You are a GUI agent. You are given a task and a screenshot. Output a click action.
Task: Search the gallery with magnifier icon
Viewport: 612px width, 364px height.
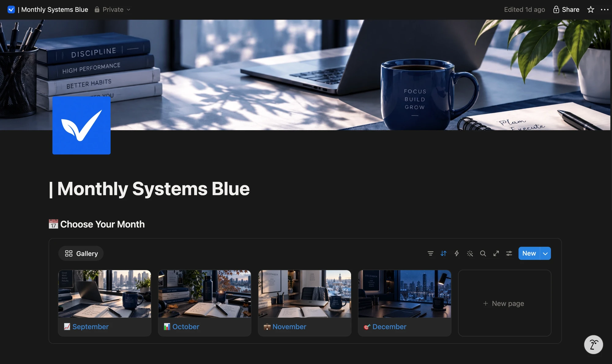pos(483,253)
